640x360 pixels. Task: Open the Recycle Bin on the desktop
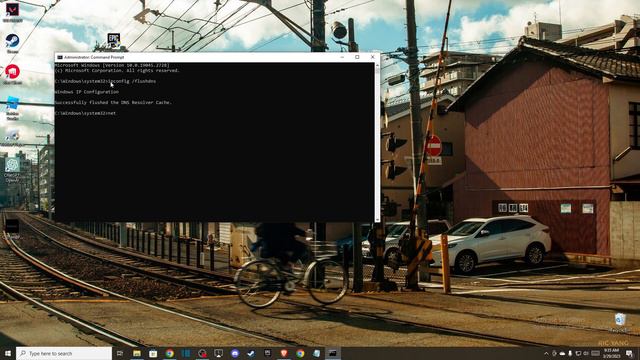pos(620,322)
